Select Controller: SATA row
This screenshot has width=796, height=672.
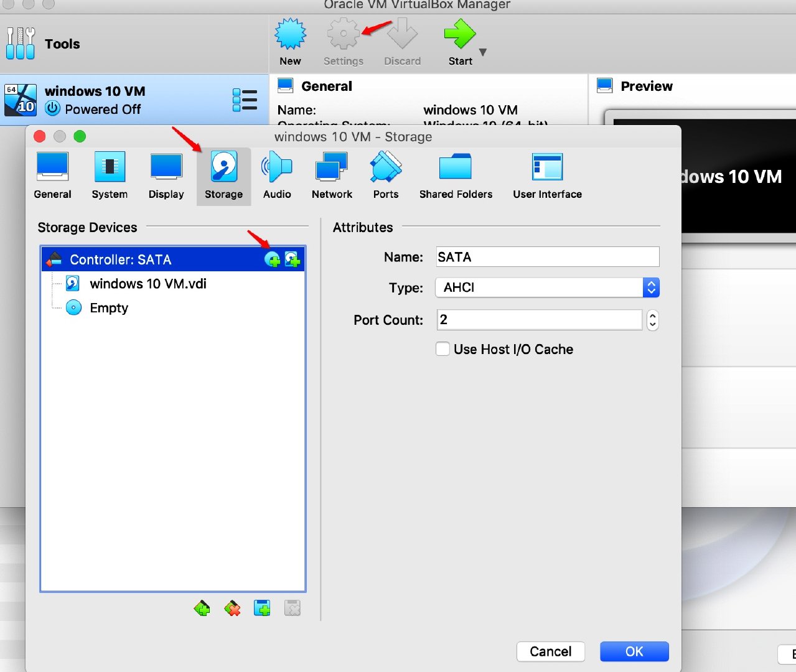(x=173, y=259)
